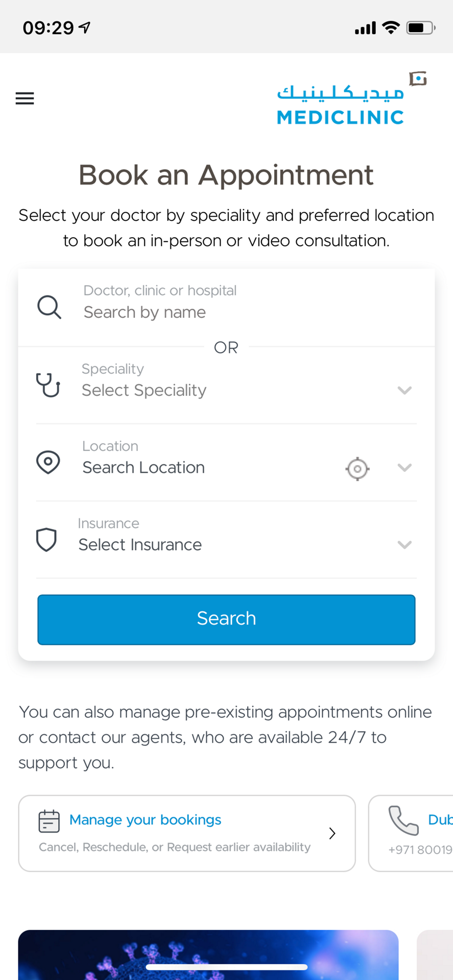Tap the Mediclinic logo
The height and width of the screenshot is (980, 453).
351,99
